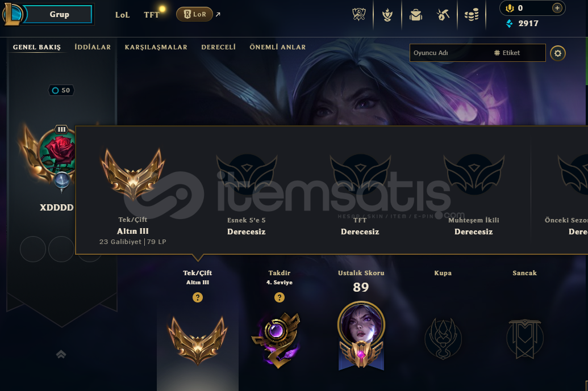Open the KARŞILAŞMALAR tab
Screen dimensions: 588x391
coord(156,47)
